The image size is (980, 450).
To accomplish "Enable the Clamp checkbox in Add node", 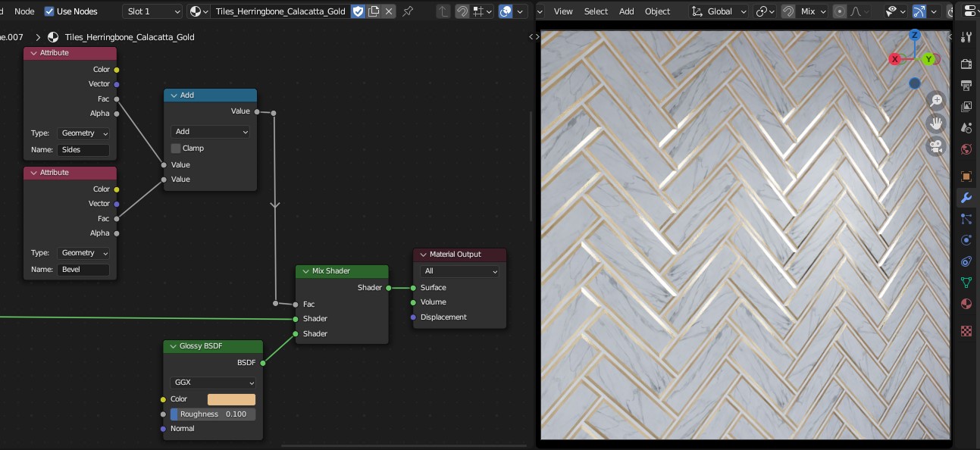I will click(x=176, y=148).
